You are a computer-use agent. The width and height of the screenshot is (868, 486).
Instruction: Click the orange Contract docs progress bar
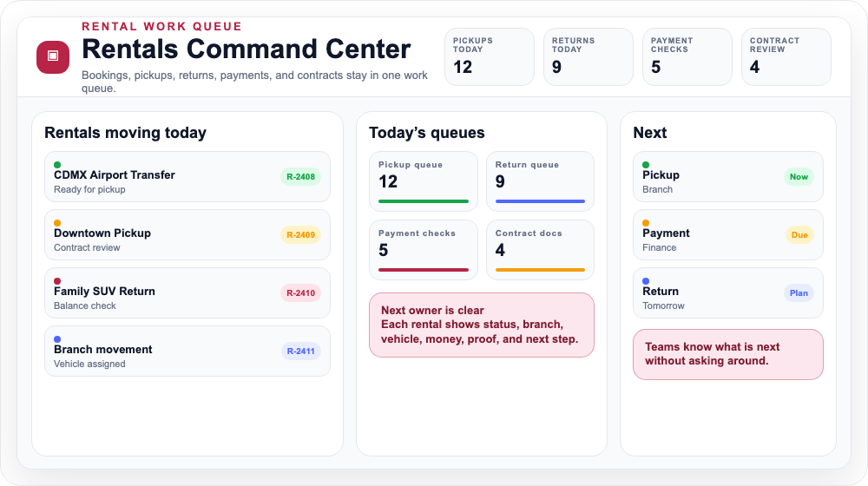(540, 270)
